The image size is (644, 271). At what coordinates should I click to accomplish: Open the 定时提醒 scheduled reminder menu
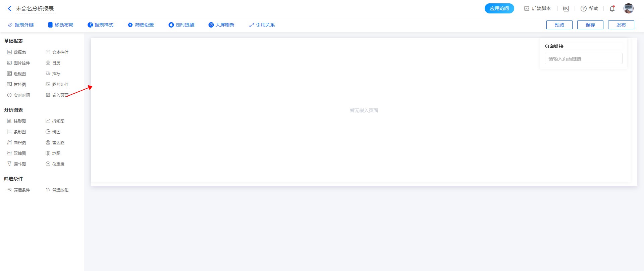tap(181, 25)
